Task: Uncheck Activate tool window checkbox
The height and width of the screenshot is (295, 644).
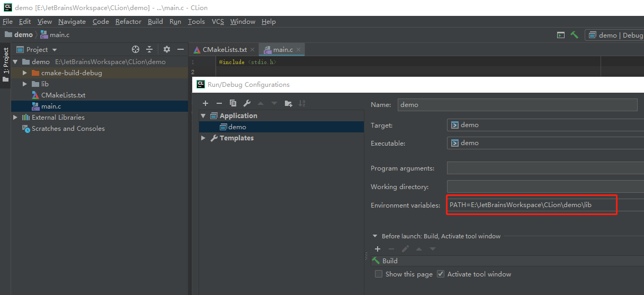Action: [441, 274]
